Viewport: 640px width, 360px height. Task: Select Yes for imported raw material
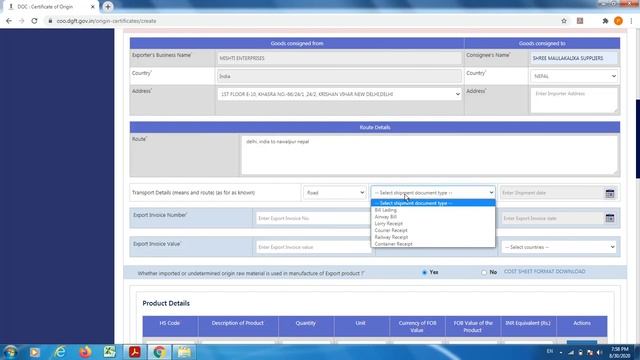[x=424, y=272]
